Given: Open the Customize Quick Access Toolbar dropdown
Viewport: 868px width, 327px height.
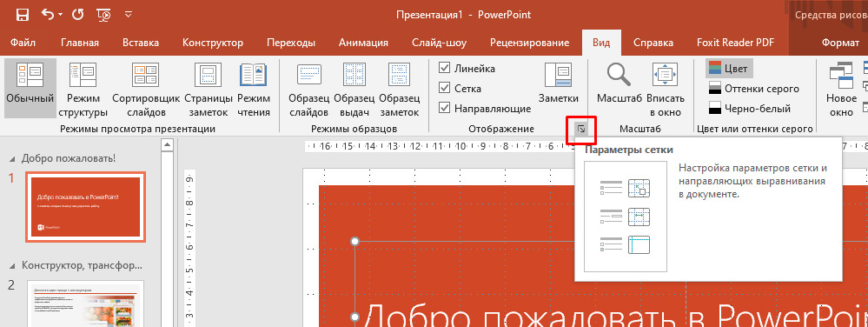Looking at the screenshot, I should click(129, 15).
